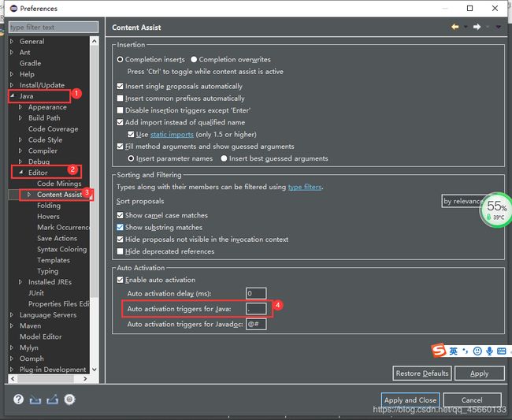The image size is (512, 420).
Task: Expand the Code Style node
Action: [20, 139]
